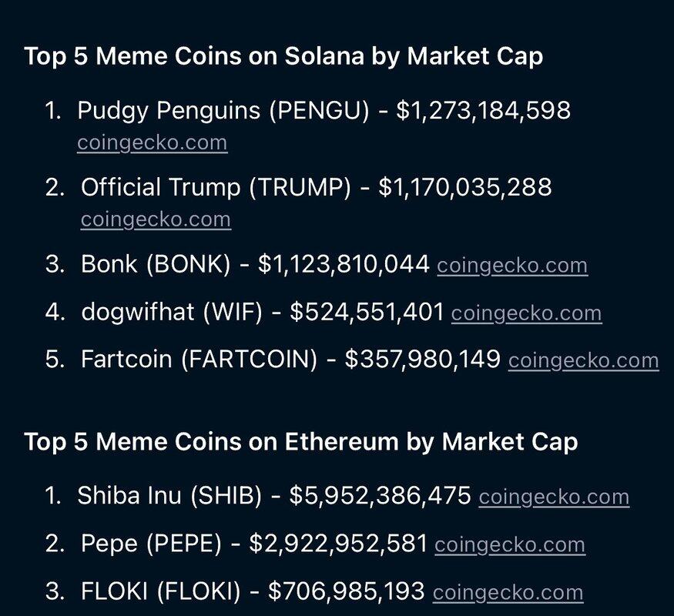Screen dimensions: 674x616
Task: Click the coingecko.com link next to dogwifhat
Action: (x=526, y=313)
